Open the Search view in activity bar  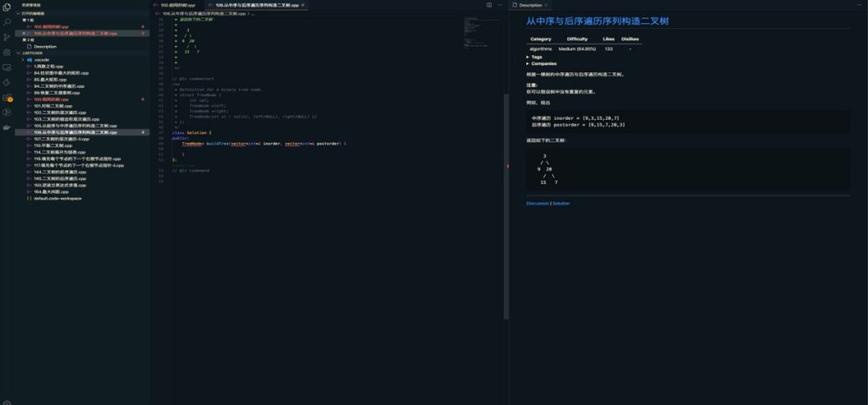coord(6,22)
